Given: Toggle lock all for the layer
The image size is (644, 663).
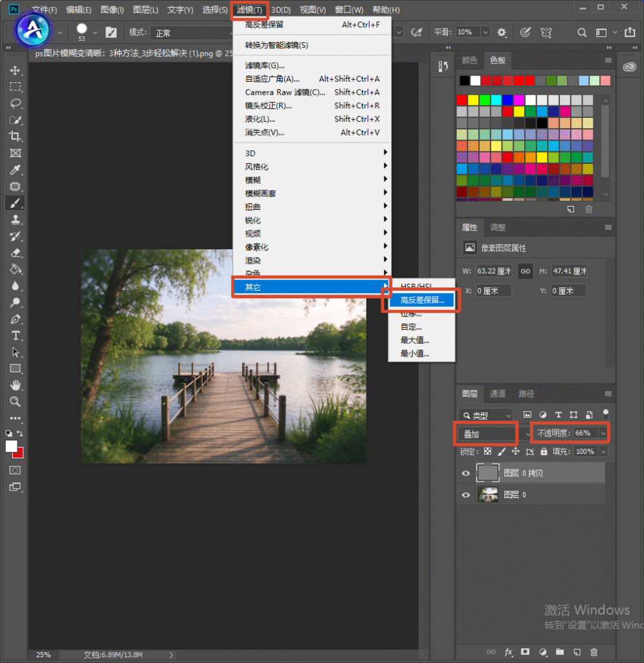Looking at the screenshot, I should pos(544,451).
